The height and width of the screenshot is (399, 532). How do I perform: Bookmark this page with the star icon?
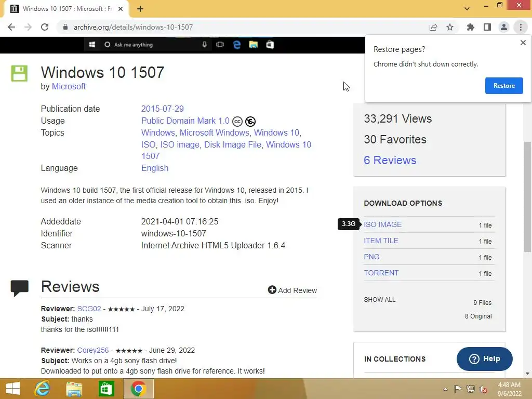(x=450, y=27)
